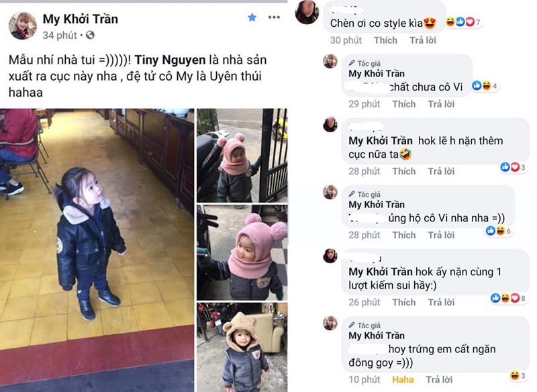View reactions on 'chất chưa cô Vi' comment

coord(485,86)
